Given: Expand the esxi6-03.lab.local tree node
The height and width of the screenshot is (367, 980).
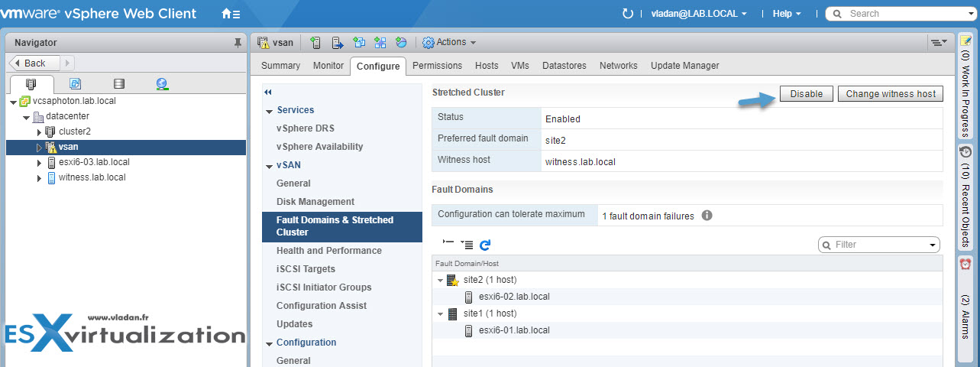Looking at the screenshot, I should coord(40,162).
